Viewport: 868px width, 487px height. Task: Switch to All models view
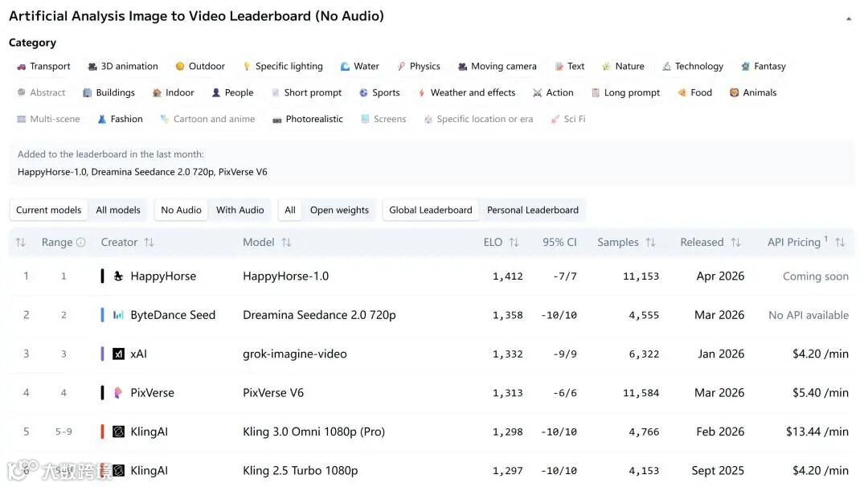118,211
